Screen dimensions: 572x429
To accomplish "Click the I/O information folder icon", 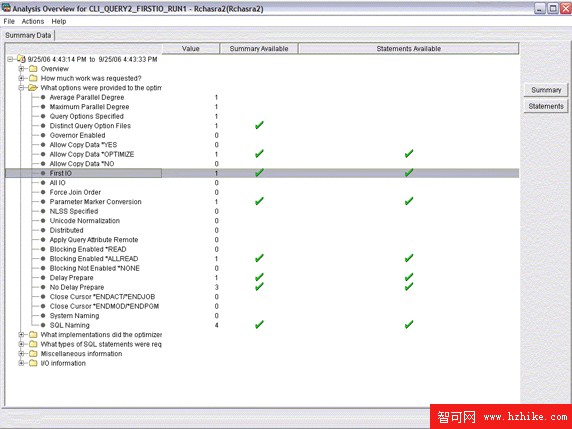I will click(x=33, y=363).
